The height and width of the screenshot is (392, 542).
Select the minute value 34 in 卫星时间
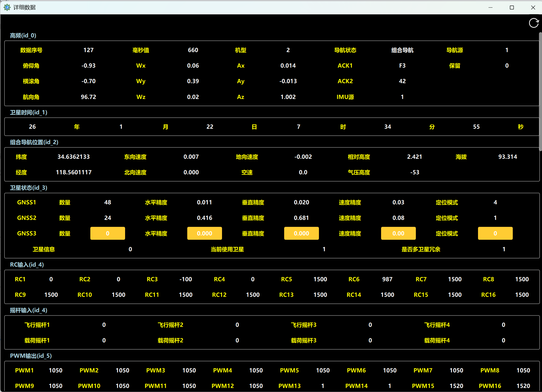pyautogui.click(x=388, y=127)
